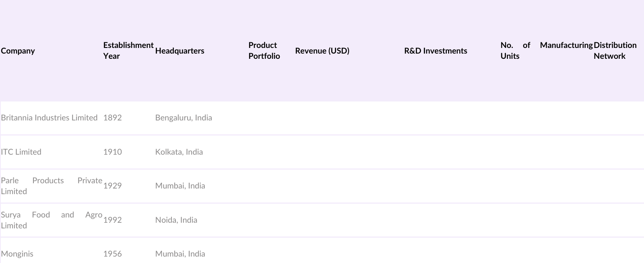Select the Surya Food and Agro Limited cell
This screenshot has width=644, height=263.
pos(51,220)
